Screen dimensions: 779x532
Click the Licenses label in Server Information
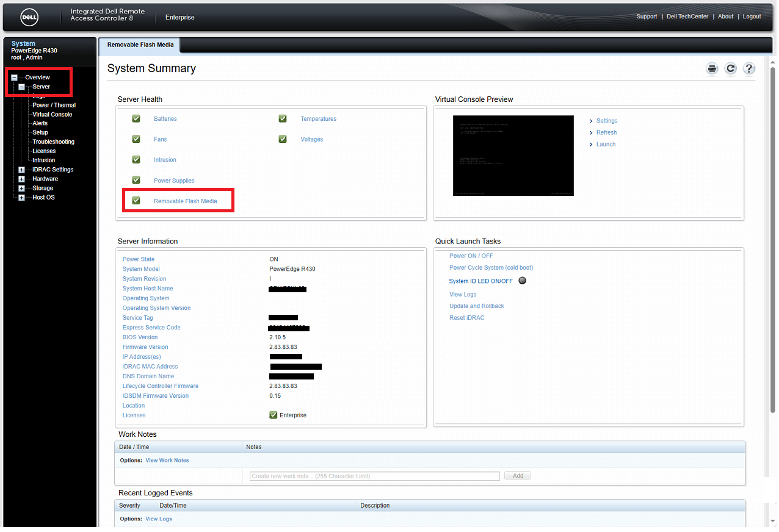134,415
